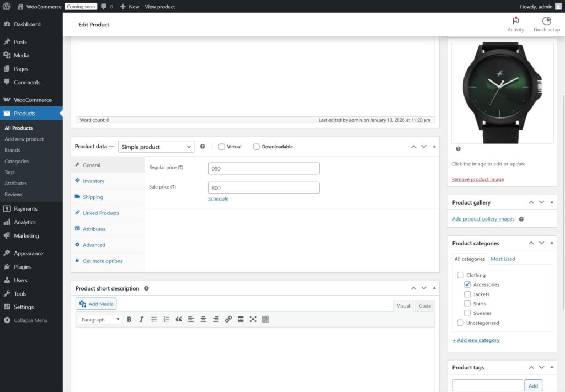Switch to the Inventory tab
The width and height of the screenshot is (565, 392).
click(x=93, y=180)
